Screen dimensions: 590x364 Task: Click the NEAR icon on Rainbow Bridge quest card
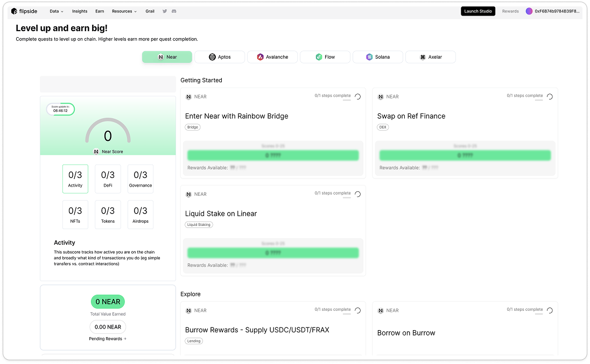pyautogui.click(x=188, y=97)
